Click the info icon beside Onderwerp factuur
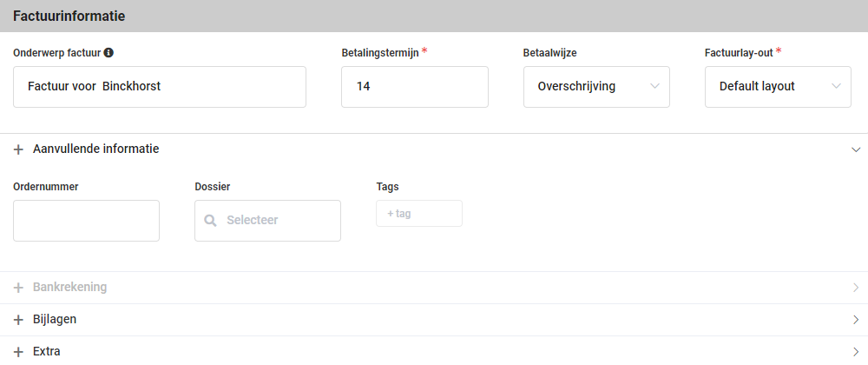The height and width of the screenshot is (365, 868). pos(109,53)
